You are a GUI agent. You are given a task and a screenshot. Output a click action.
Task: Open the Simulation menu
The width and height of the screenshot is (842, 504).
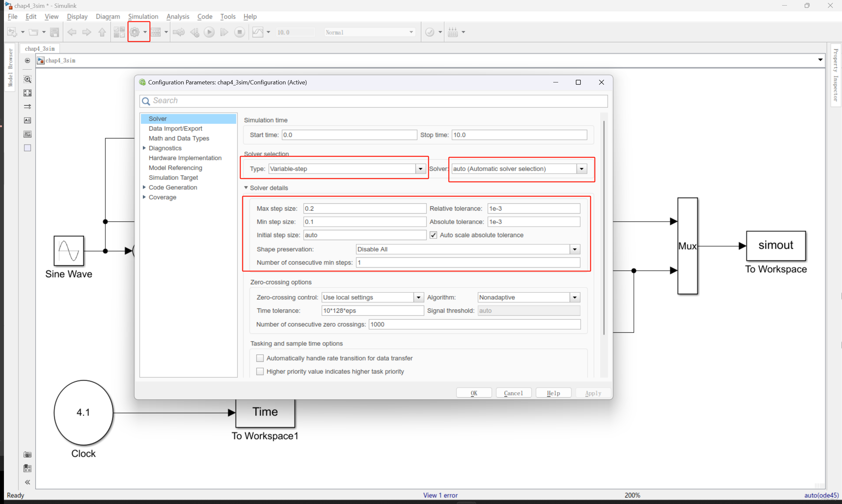pos(143,16)
